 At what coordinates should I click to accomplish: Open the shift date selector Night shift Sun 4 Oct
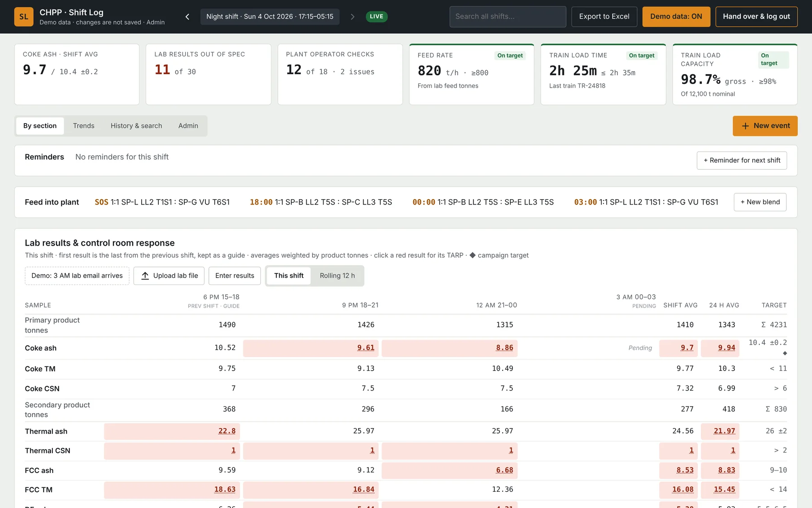coord(270,17)
